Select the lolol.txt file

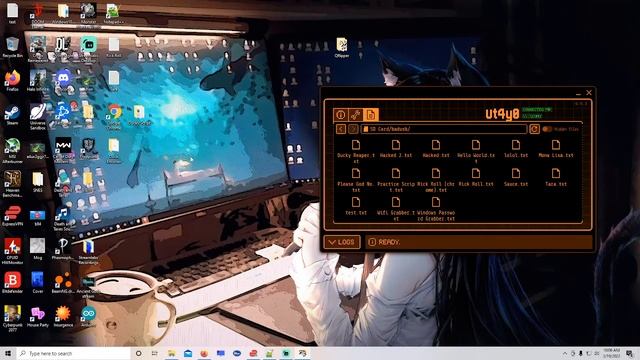[516, 149]
